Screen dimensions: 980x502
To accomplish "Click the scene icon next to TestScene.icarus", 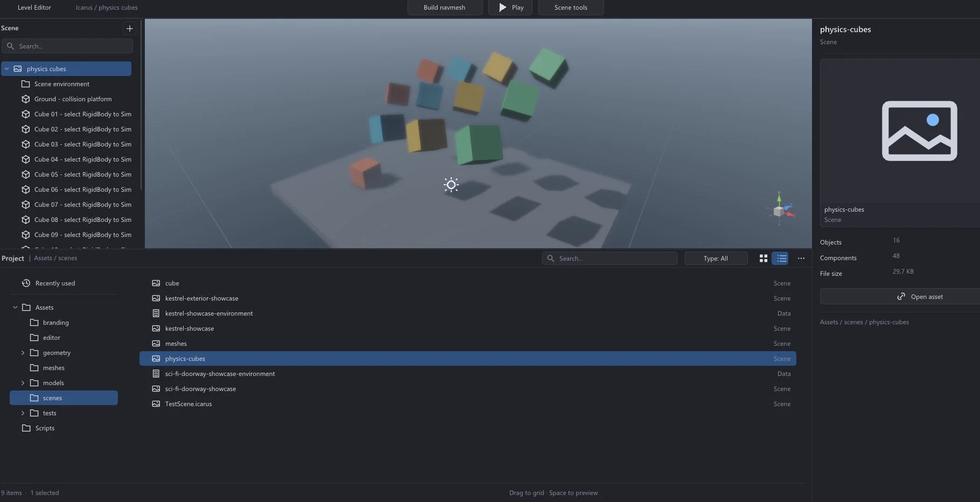I will [156, 404].
